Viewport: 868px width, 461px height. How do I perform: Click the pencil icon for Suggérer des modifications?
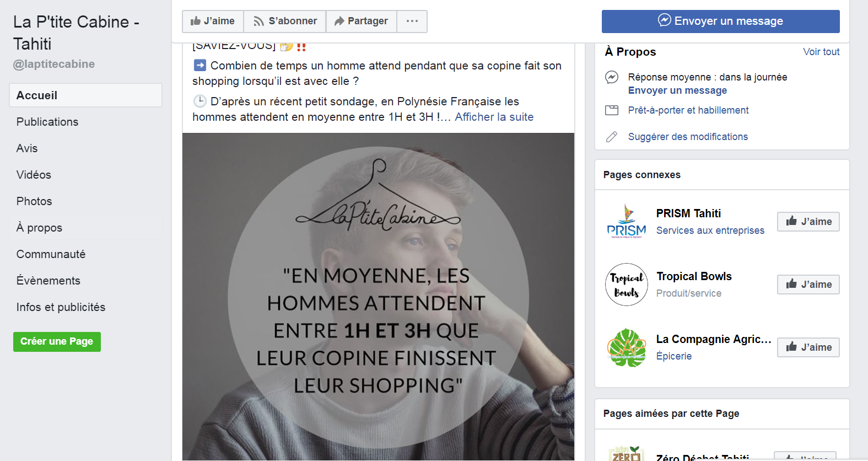(612, 137)
